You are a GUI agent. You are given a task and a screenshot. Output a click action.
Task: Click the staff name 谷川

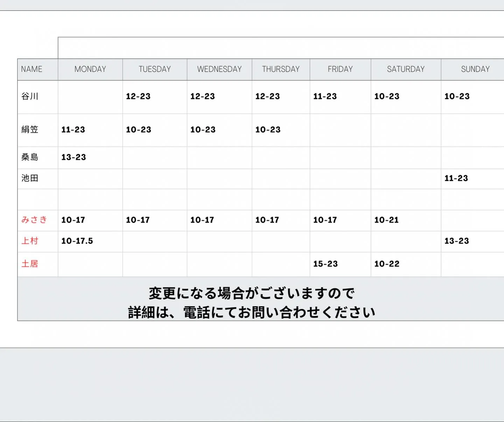coord(29,96)
